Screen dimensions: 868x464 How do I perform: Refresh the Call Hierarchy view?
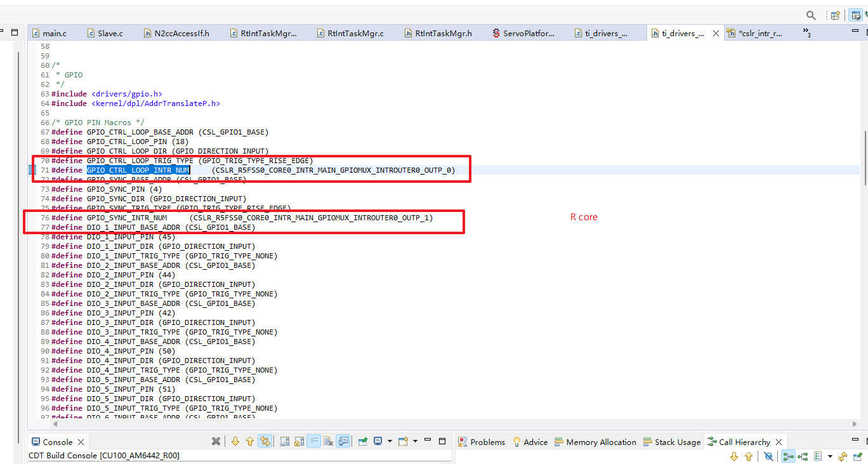(843, 456)
